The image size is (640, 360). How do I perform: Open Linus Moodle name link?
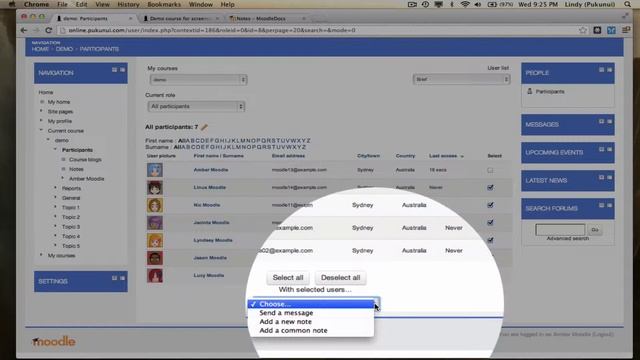point(209,187)
